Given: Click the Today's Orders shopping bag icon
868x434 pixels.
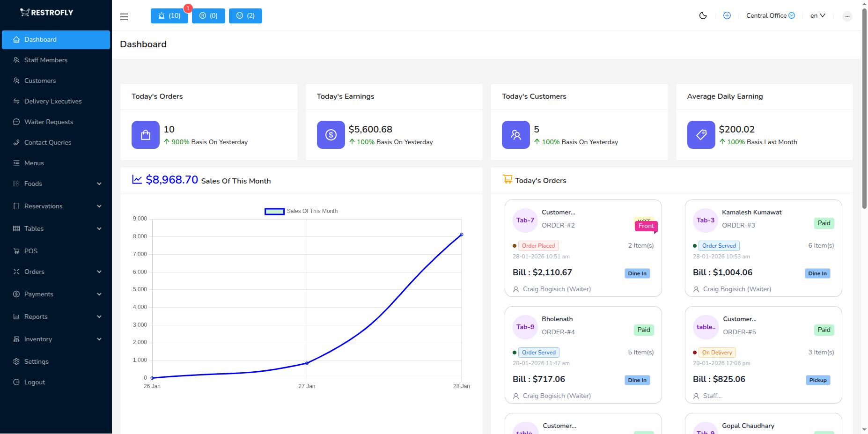Looking at the screenshot, I should 146,135.
